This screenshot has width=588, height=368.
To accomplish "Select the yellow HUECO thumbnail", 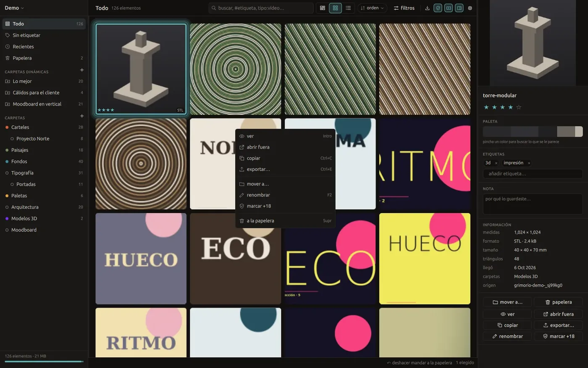I will pos(425,259).
